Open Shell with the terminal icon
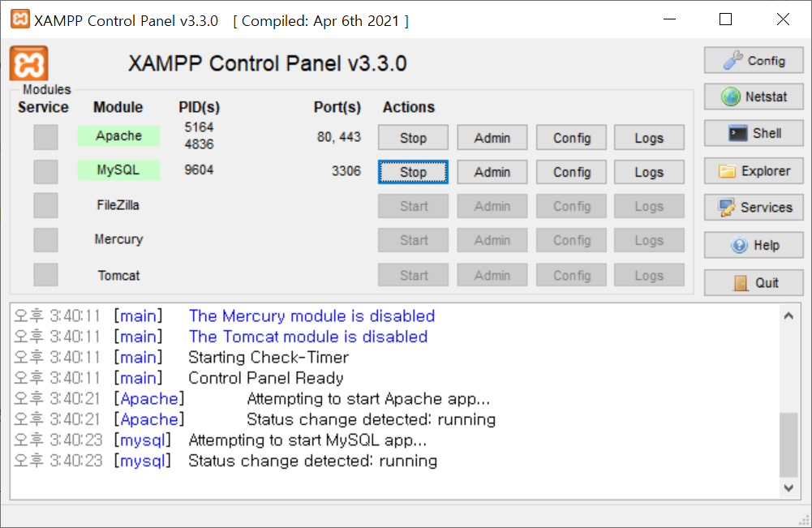812x528 pixels. (x=754, y=134)
